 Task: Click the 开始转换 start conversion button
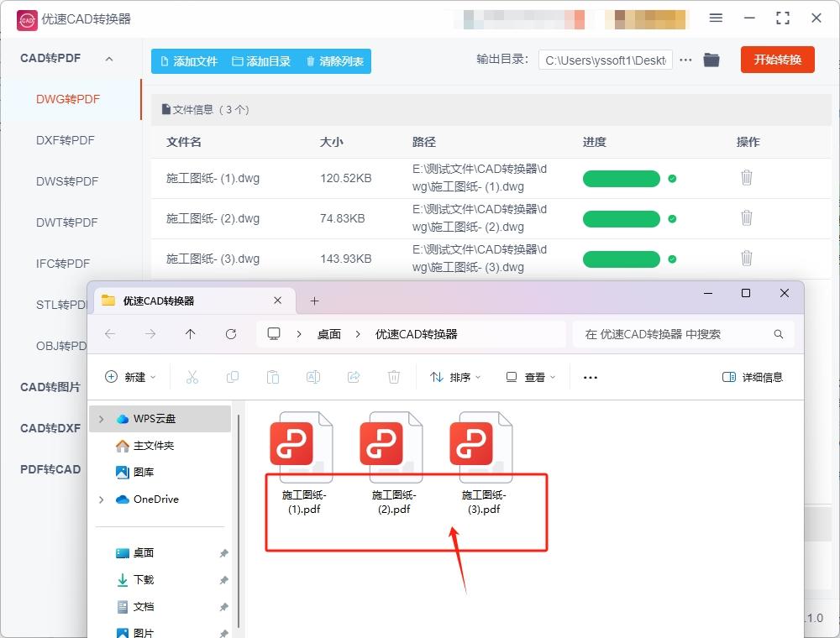[777, 60]
